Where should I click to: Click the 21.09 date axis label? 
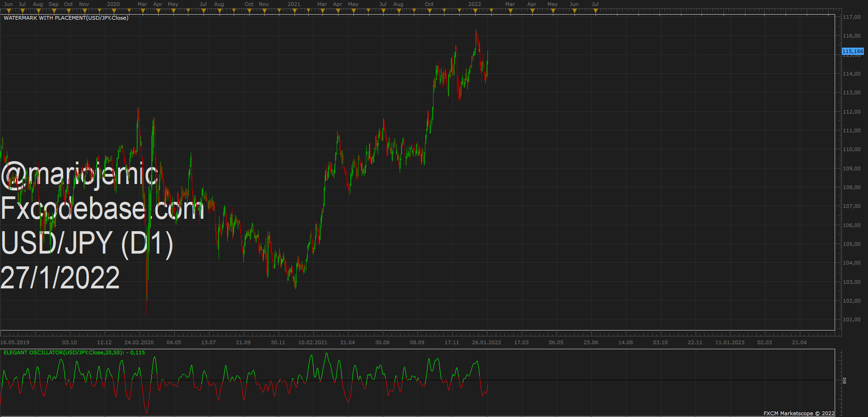[243, 342]
